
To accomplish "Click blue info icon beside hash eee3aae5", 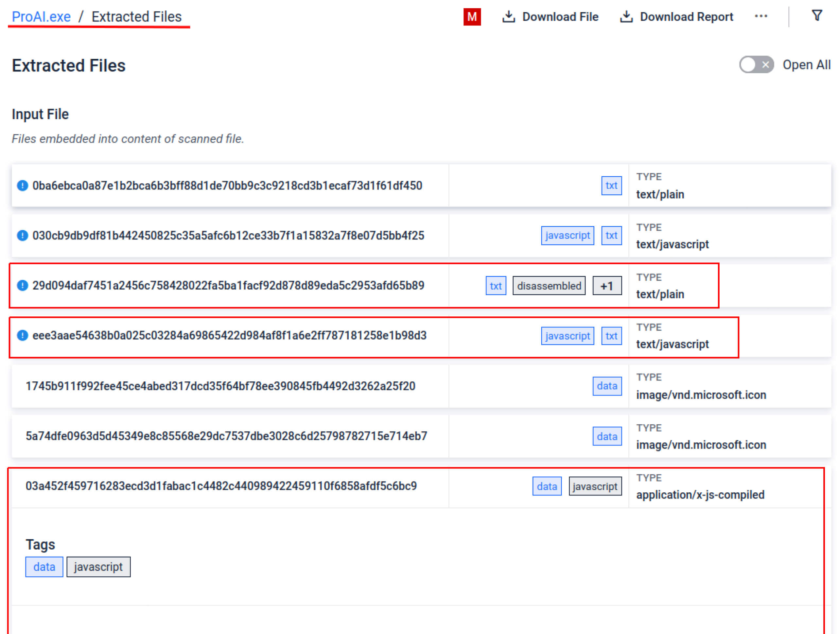I will pyautogui.click(x=22, y=335).
